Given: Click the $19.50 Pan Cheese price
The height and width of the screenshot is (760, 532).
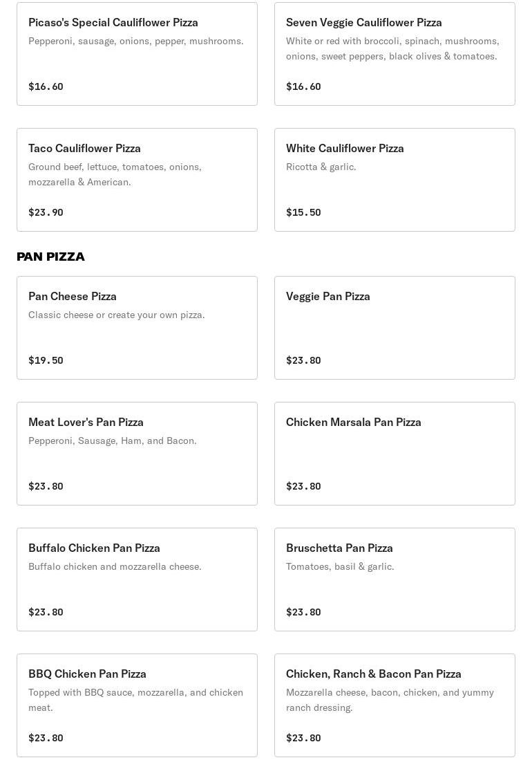Looking at the screenshot, I should click(x=46, y=360).
